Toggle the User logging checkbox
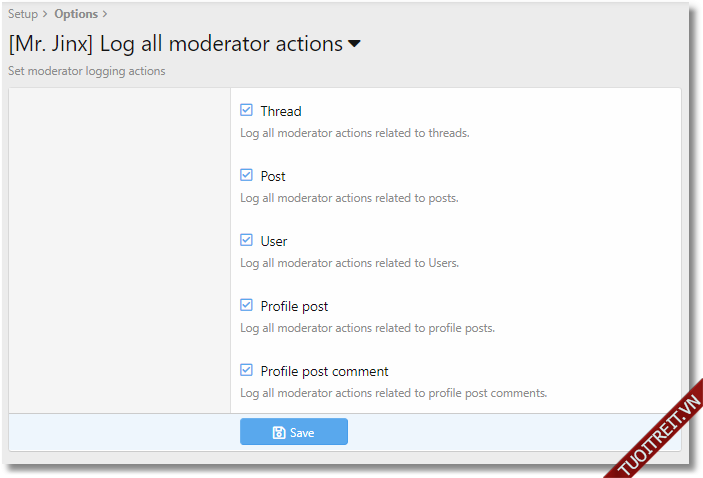Image resolution: width=703 pixels, height=478 pixels. click(247, 240)
